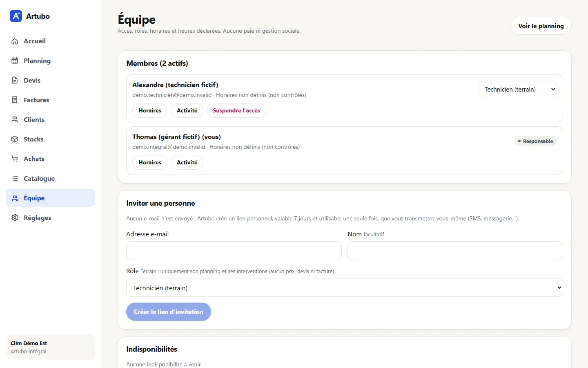Click the Stocks box icon
588x368 pixels.
coord(15,139)
